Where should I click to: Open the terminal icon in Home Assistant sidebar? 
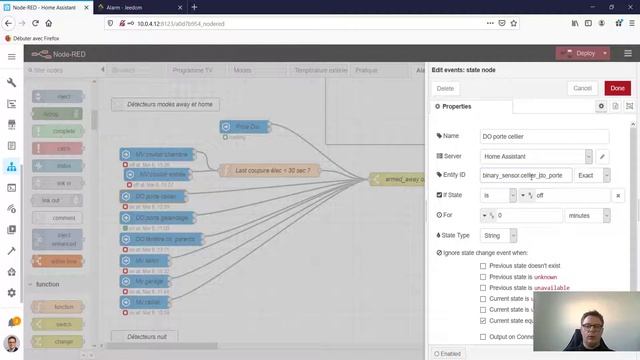click(x=11, y=188)
